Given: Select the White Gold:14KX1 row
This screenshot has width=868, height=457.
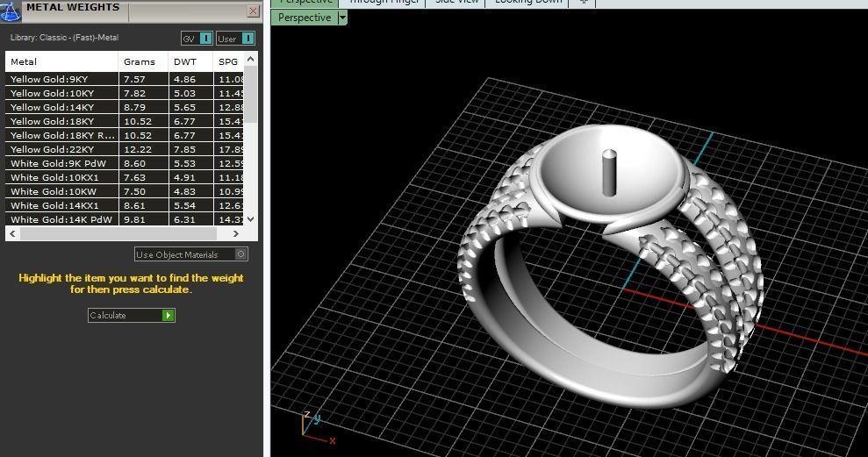Looking at the screenshot, I should tap(125, 205).
